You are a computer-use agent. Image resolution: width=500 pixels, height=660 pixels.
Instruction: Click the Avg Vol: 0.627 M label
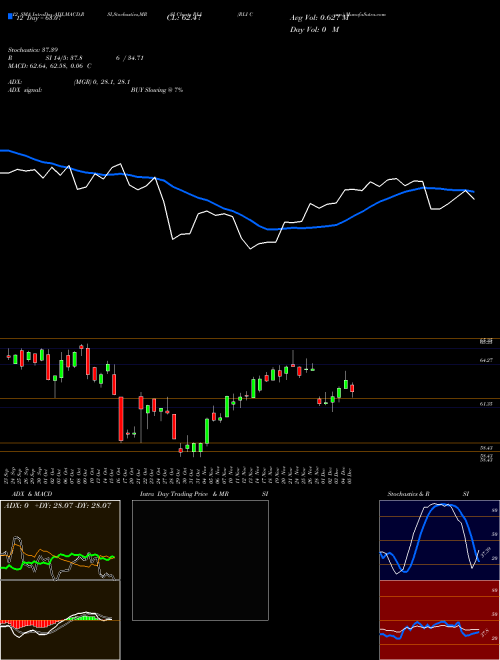click(319, 18)
